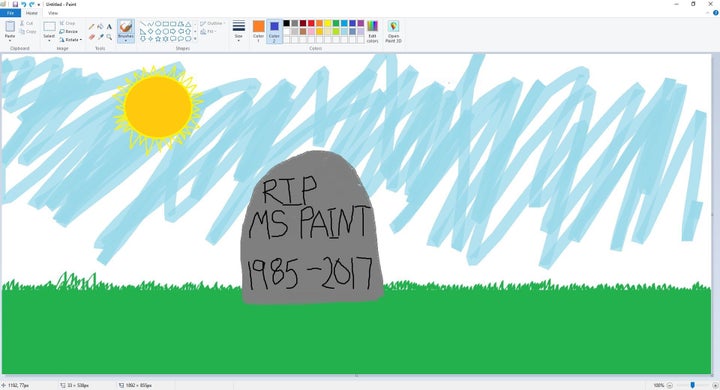This screenshot has height=390, width=720.
Task: Click the gray tombstone on the canvas
Action: (312, 228)
